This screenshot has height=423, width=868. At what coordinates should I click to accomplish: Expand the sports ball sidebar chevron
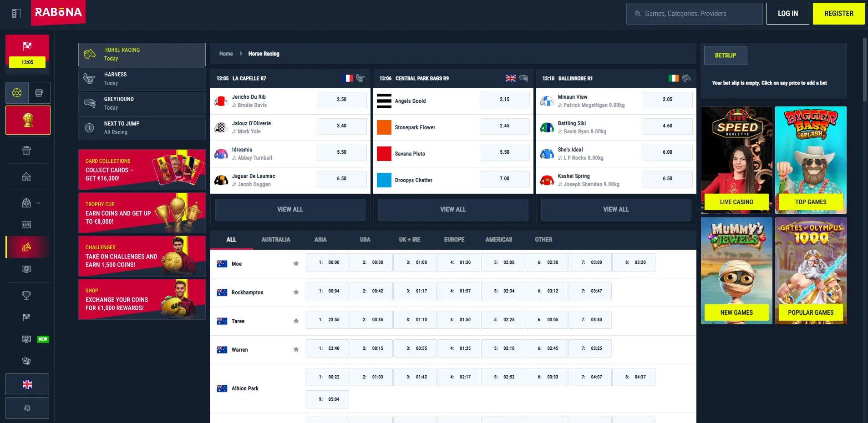click(38, 203)
